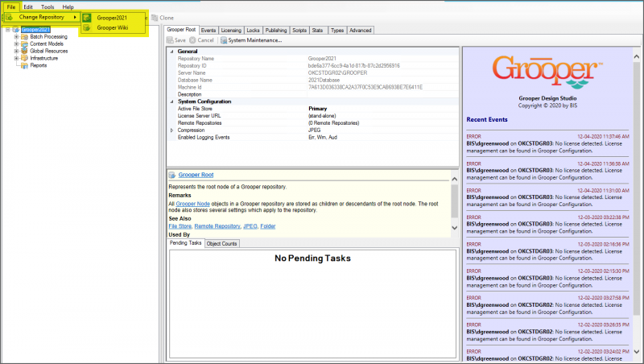Expand the Content Models tree node
The image size is (644, 364).
(16, 44)
